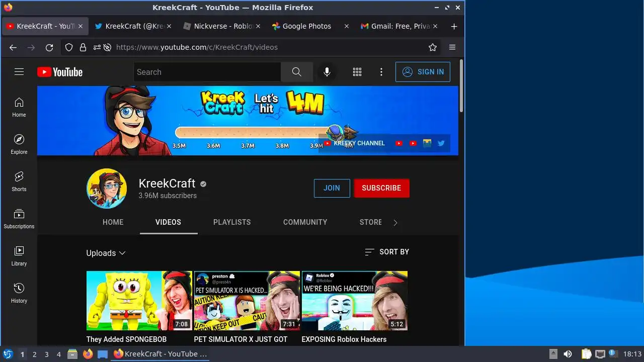Open the SORT BY menu

tap(387, 252)
